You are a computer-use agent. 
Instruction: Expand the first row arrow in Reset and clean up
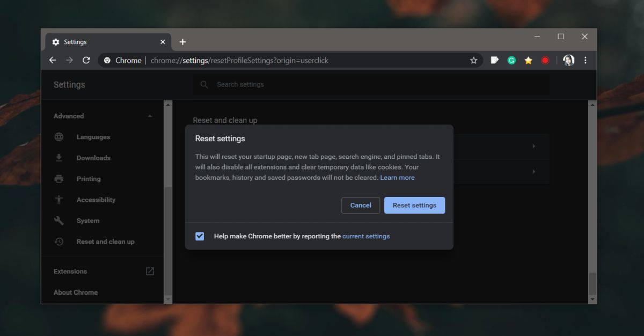pos(533,146)
